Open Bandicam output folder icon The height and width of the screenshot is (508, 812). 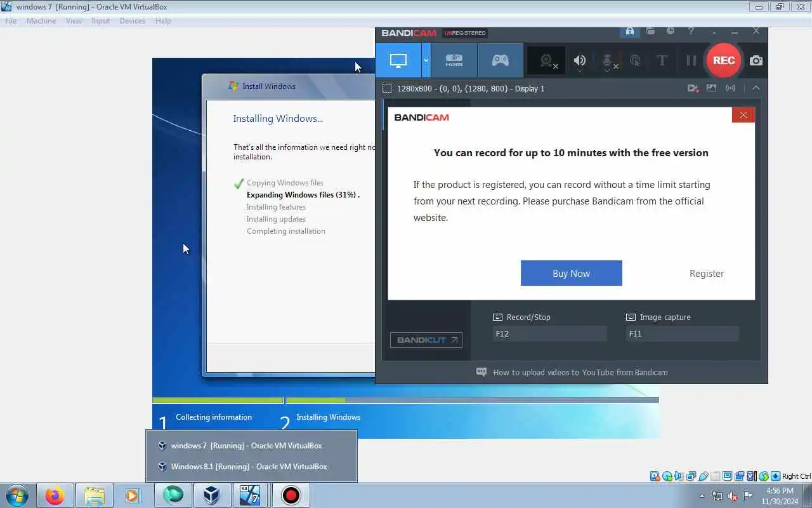point(650,31)
